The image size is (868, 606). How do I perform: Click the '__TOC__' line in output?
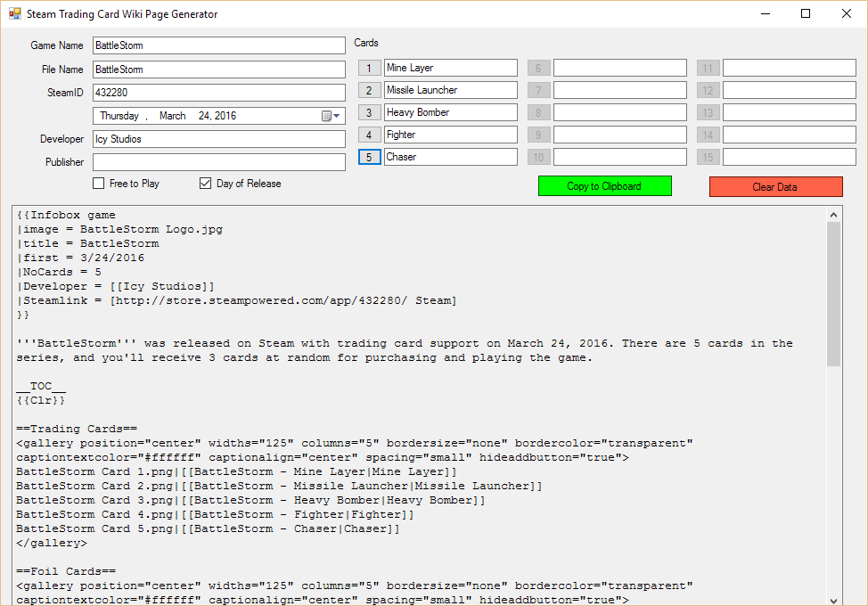point(41,386)
